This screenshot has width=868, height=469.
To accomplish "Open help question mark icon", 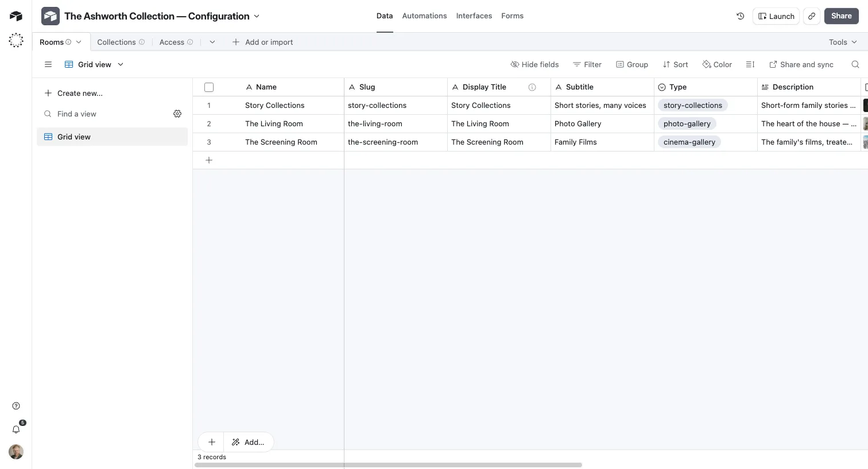I will (x=16, y=406).
